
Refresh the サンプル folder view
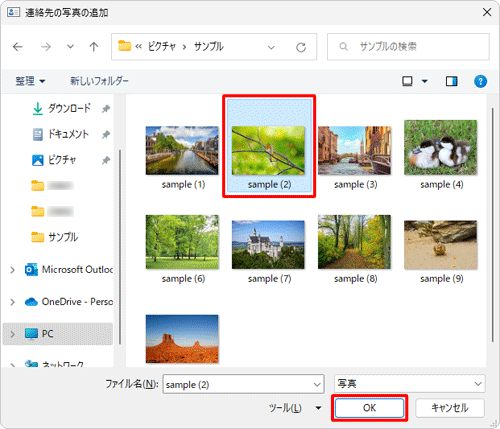pos(301,47)
